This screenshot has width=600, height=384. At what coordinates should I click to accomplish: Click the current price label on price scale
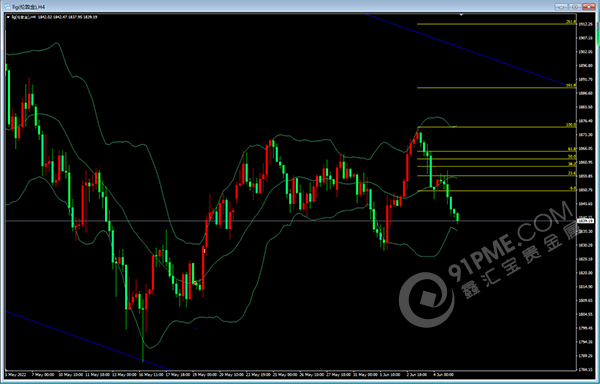point(585,221)
